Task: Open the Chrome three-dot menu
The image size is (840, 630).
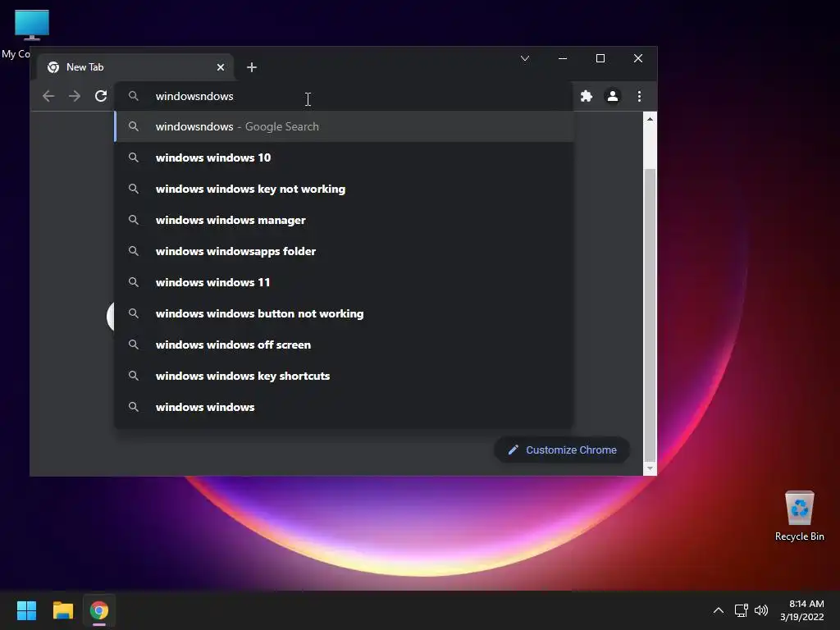Action: pos(639,97)
